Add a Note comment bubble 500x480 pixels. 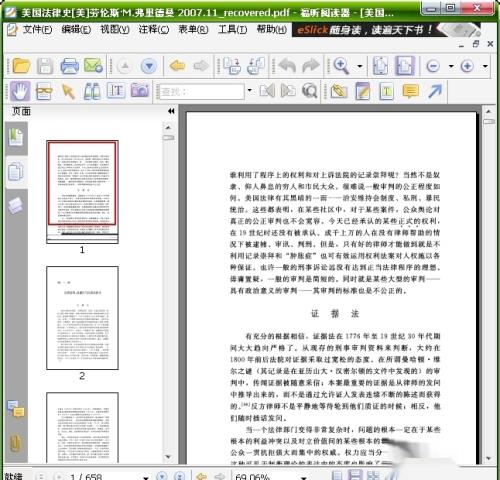click(x=411, y=91)
